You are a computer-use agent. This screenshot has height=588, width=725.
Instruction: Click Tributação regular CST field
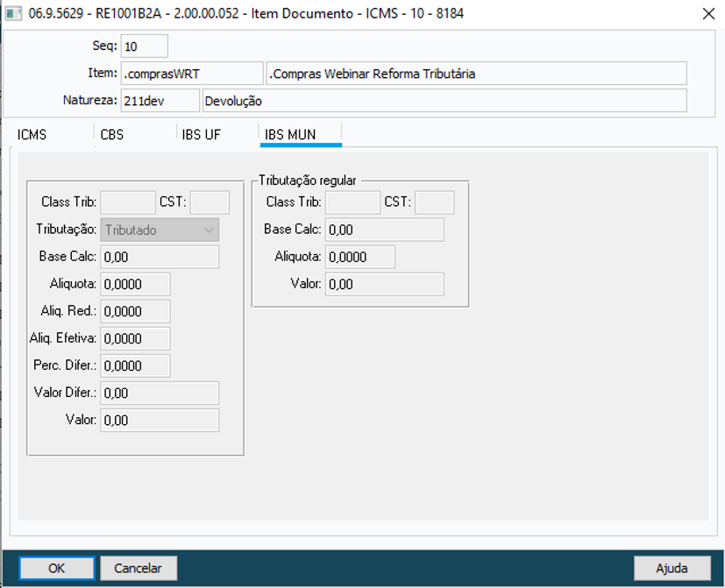[x=435, y=202]
